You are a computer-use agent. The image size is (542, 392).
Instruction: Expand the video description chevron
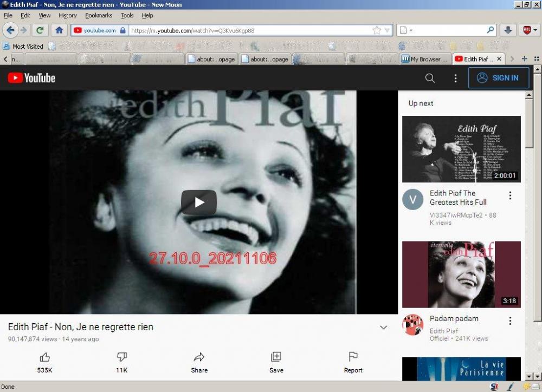(383, 328)
